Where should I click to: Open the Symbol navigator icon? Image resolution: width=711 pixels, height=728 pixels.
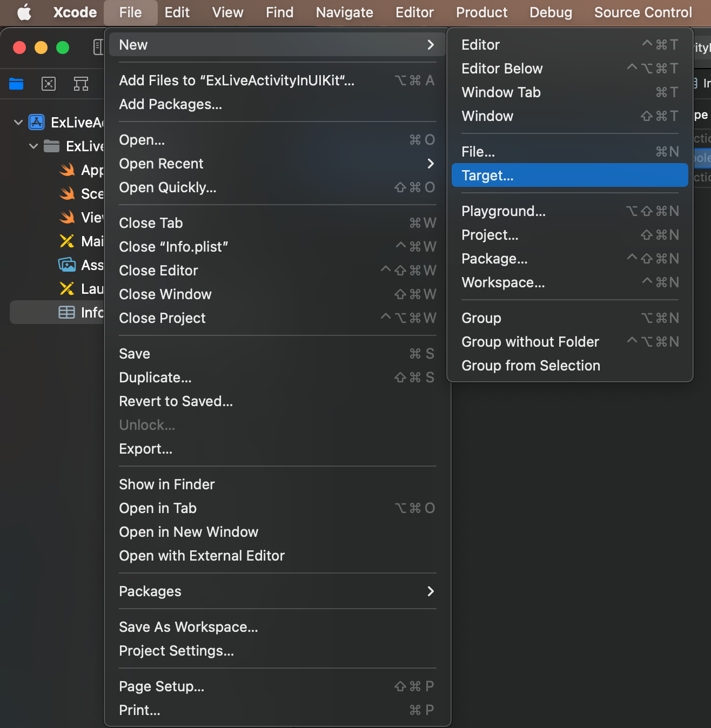tap(81, 84)
